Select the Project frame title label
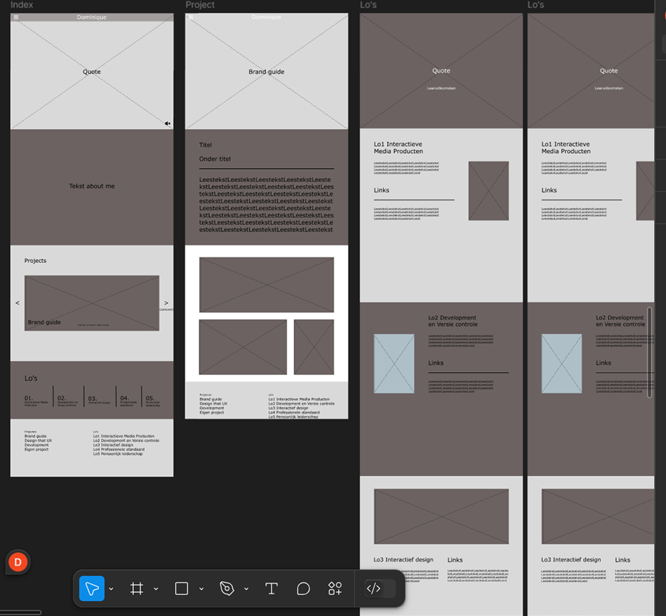 [x=200, y=5]
